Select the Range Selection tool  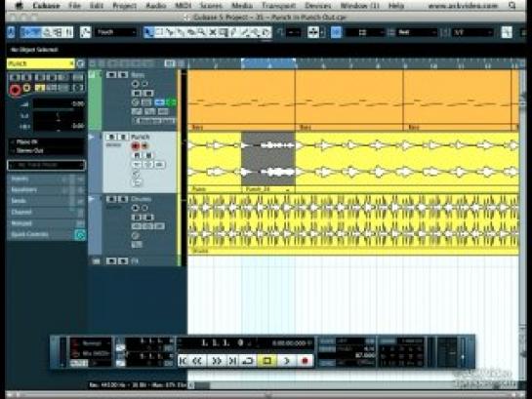[158, 32]
